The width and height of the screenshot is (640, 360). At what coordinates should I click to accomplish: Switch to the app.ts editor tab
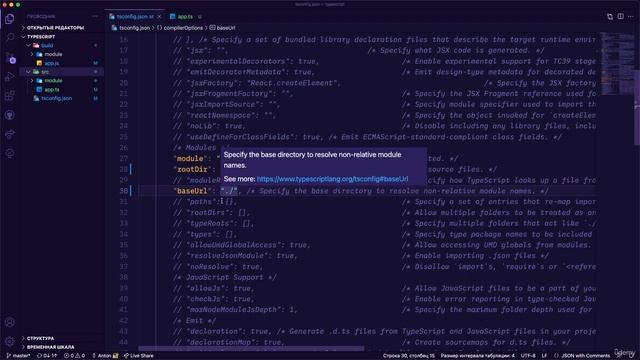(x=185, y=17)
